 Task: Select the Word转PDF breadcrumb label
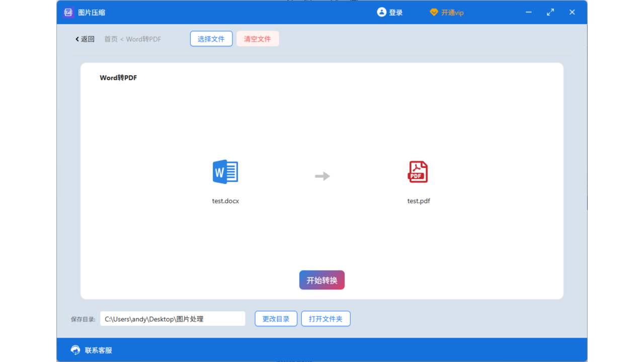tap(144, 39)
